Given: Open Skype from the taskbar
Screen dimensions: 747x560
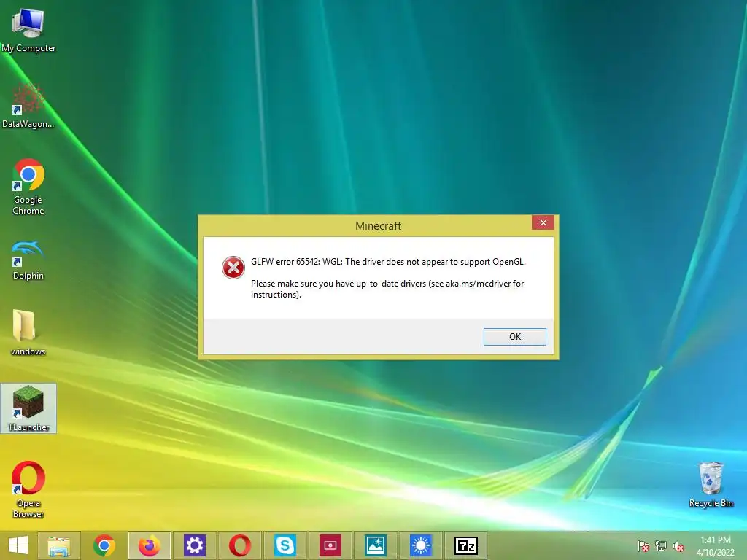Looking at the screenshot, I should tap(285, 545).
